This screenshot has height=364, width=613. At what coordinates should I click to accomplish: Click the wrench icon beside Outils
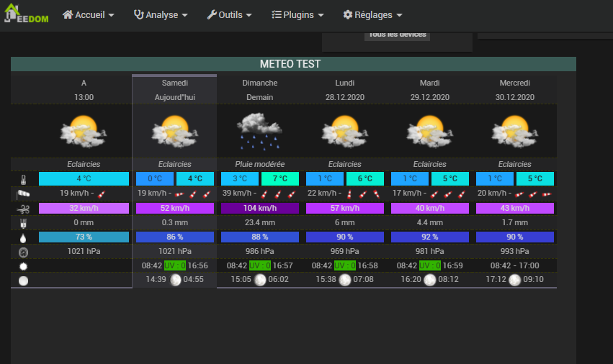point(212,15)
